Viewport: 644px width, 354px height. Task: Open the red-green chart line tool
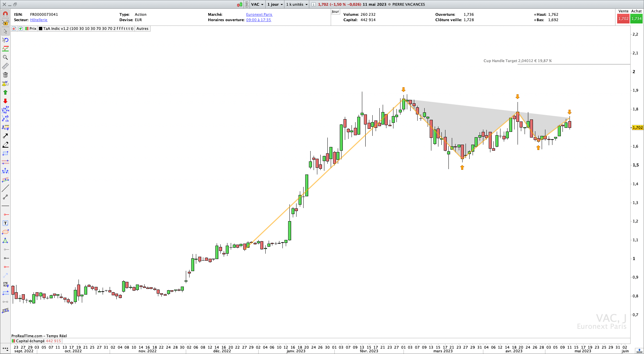click(x=5, y=49)
